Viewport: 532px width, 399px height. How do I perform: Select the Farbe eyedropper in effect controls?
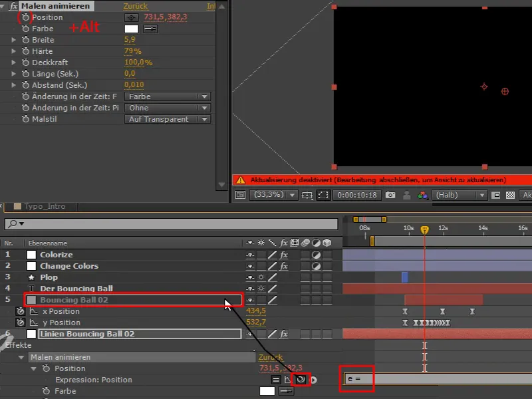coord(150,29)
